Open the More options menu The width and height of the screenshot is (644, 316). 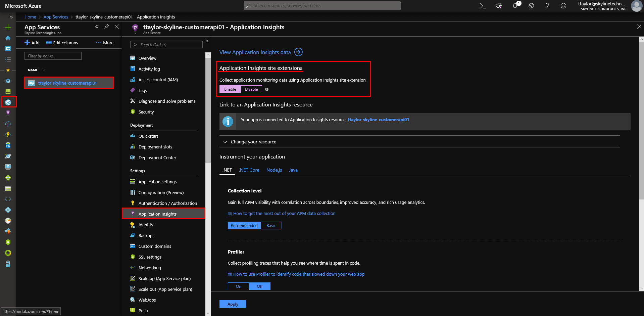[x=105, y=43]
